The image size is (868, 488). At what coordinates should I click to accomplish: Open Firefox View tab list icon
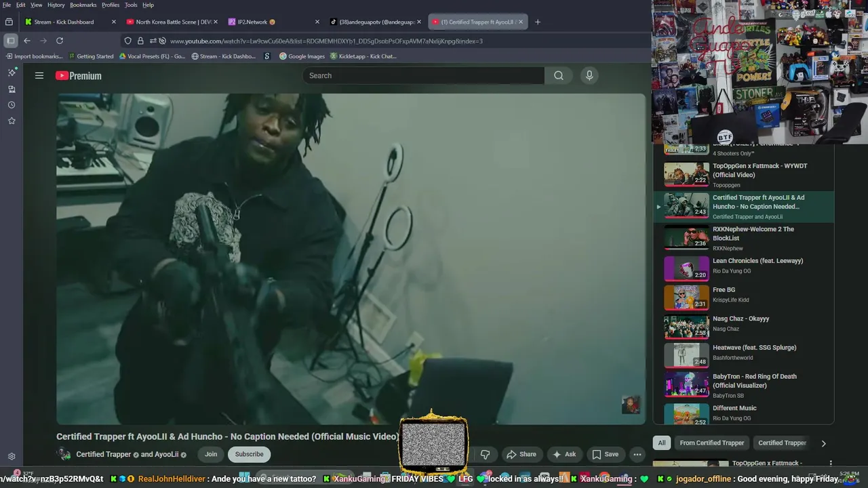click(x=9, y=22)
